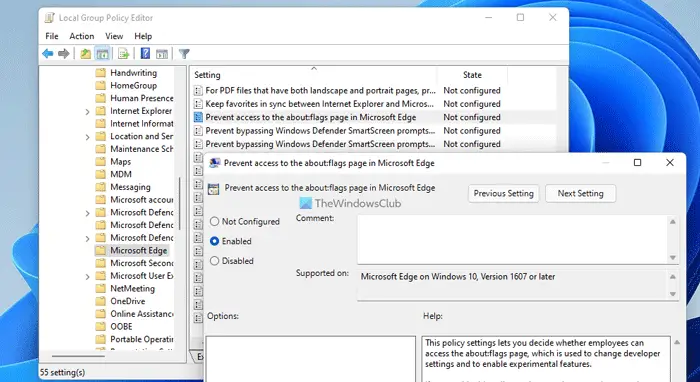Close the policy setting dialog

[x=670, y=162]
